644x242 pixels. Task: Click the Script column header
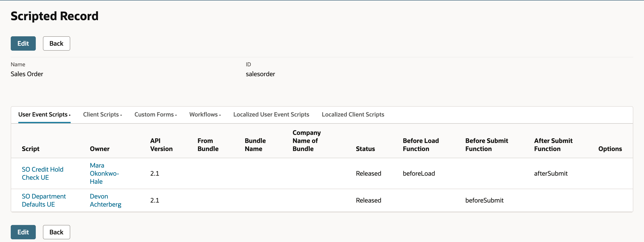tap(30, 149)
